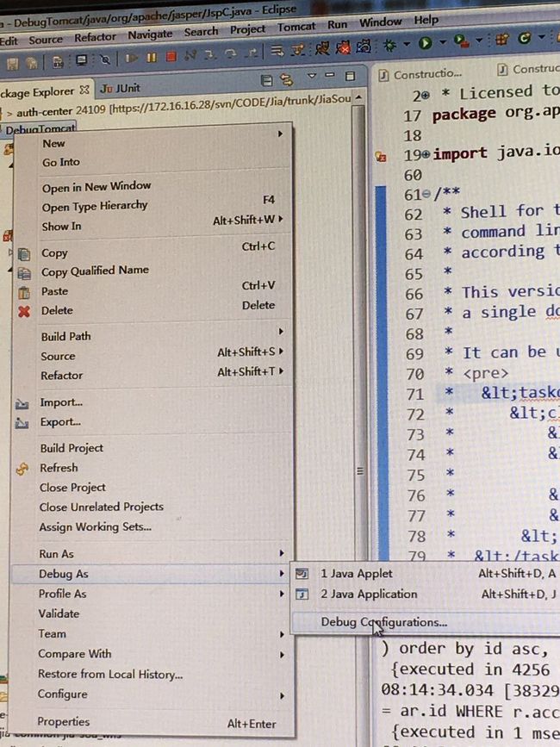Click the Save toolbar icon
Screen dimensions: 560x747
point(13,64)
